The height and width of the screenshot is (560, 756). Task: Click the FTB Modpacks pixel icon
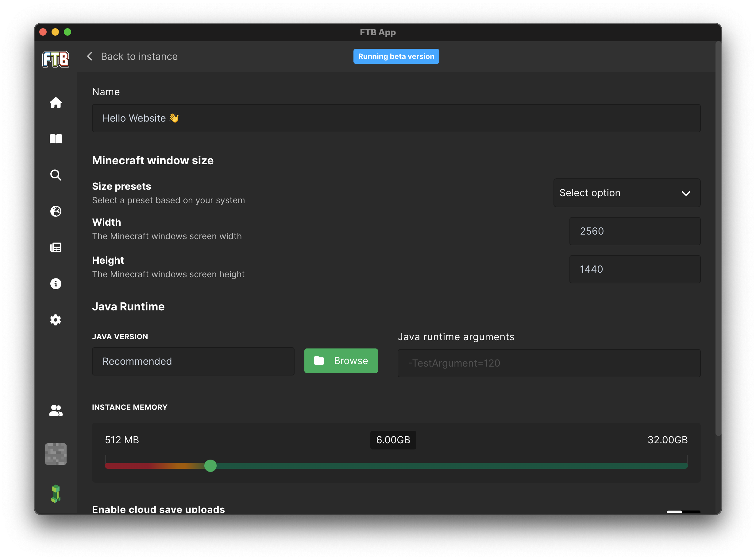click(56, 454)
